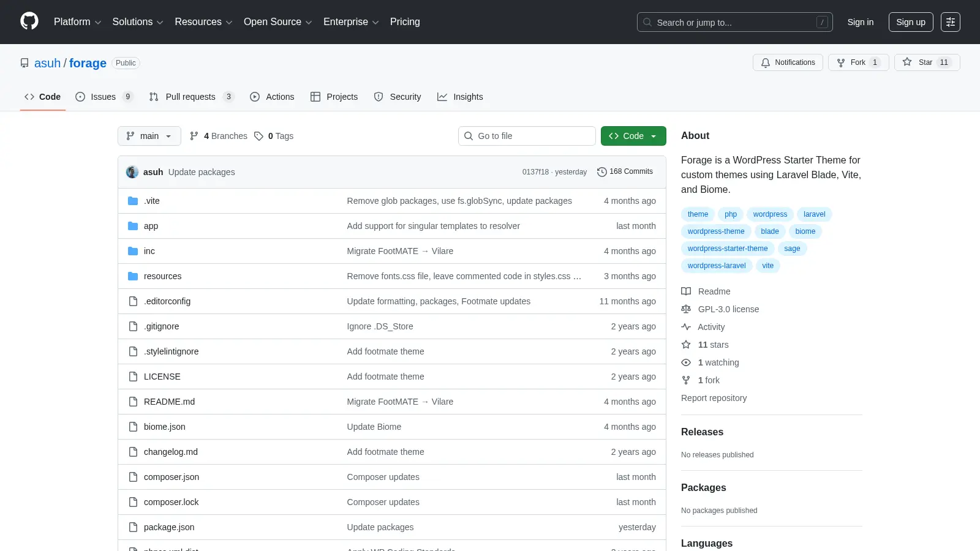
Task: Open the Actions tab
Action: pos(272,97)
